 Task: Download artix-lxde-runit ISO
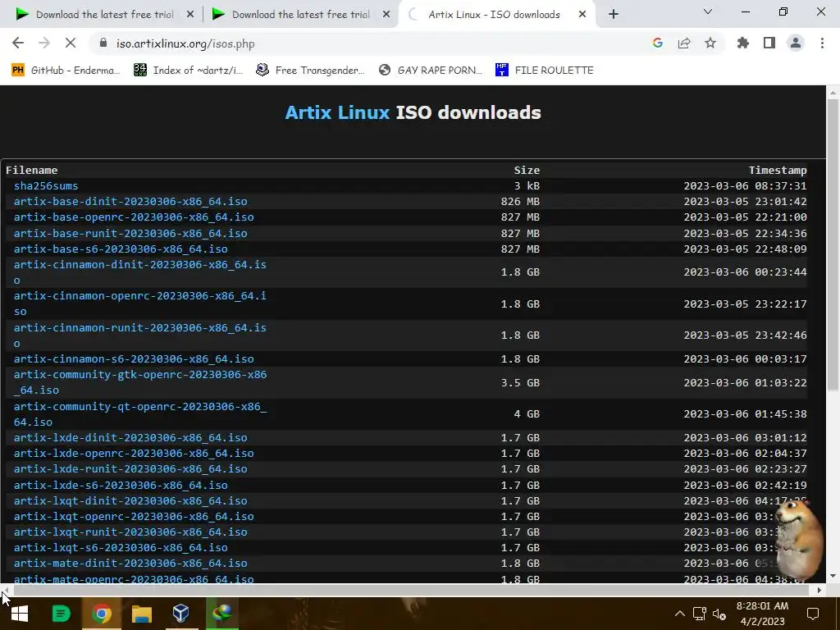[130, 468]
